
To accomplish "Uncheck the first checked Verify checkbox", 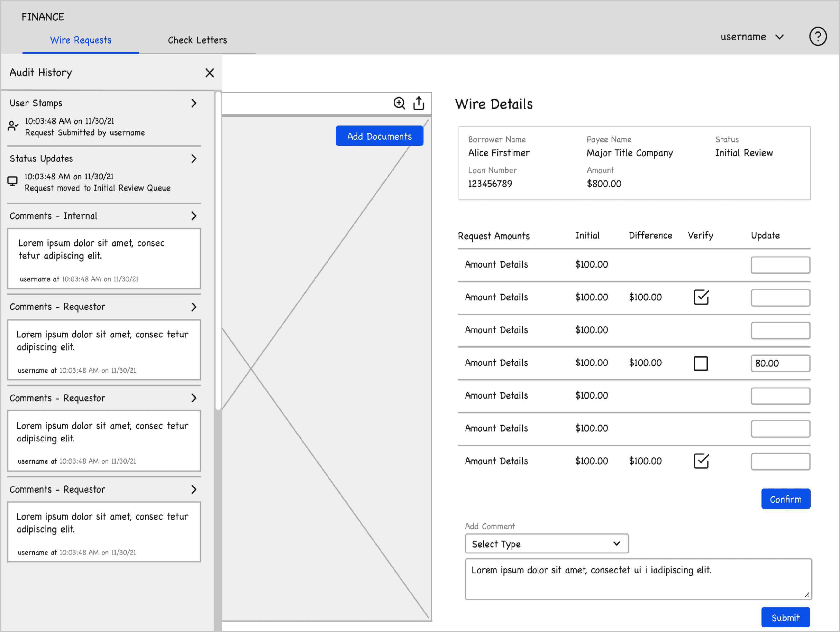I will click(701, 297).
